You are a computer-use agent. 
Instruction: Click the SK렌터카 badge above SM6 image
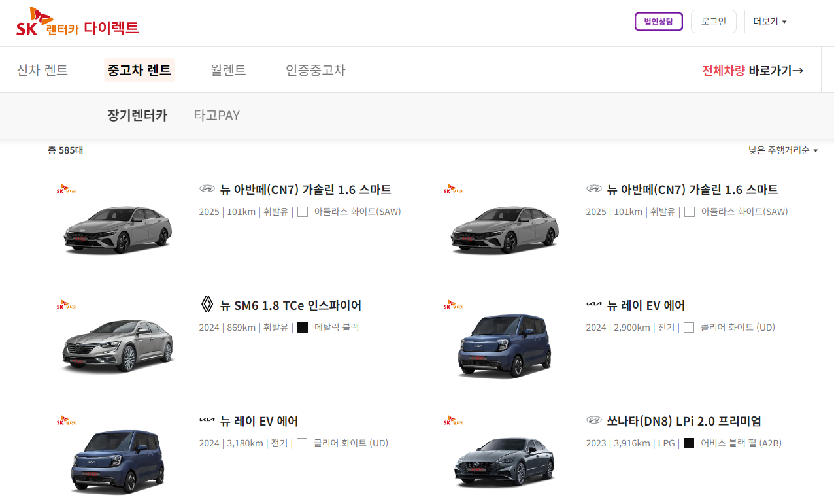pyautogui.click(x=67, y=305)
